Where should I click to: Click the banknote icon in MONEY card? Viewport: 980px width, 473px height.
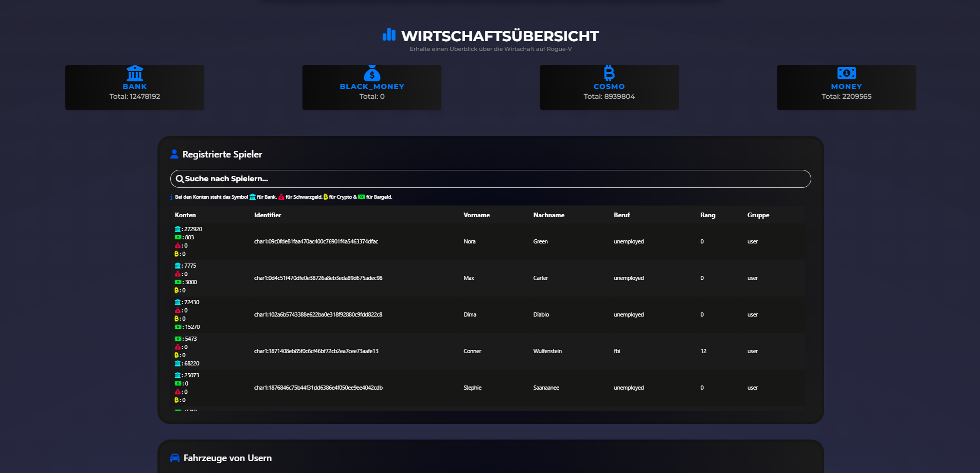(x=846, y=73)
